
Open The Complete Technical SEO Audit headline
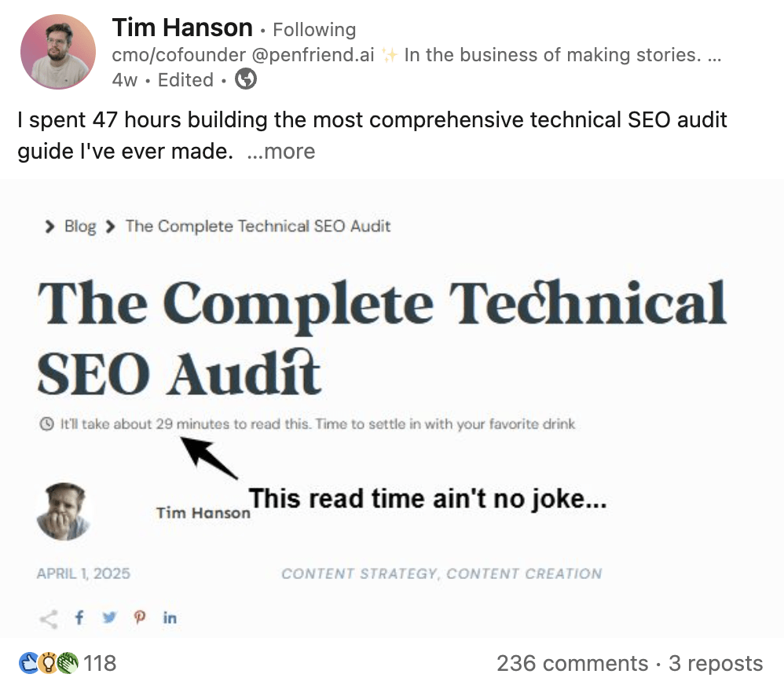coord(382,339)
